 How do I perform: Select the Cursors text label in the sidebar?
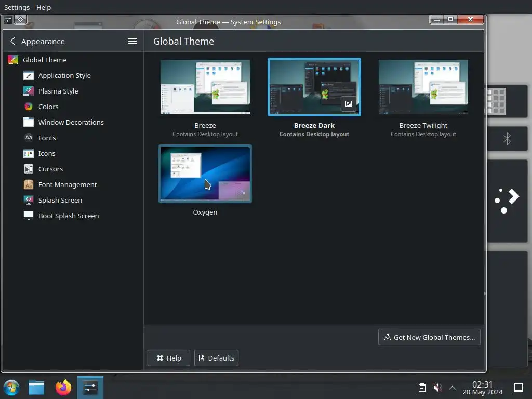click(50, 169)
